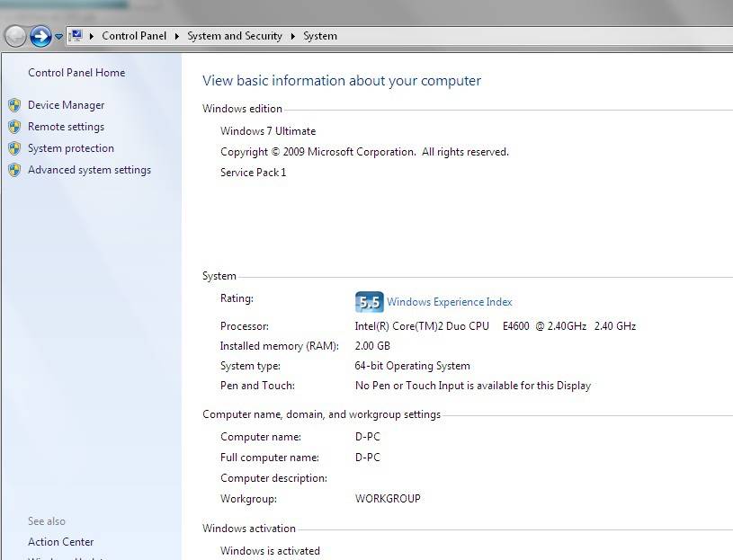Click the Windows 7 Ultimate text
This screenshot has height=560, width=733.
coord(268,130)
